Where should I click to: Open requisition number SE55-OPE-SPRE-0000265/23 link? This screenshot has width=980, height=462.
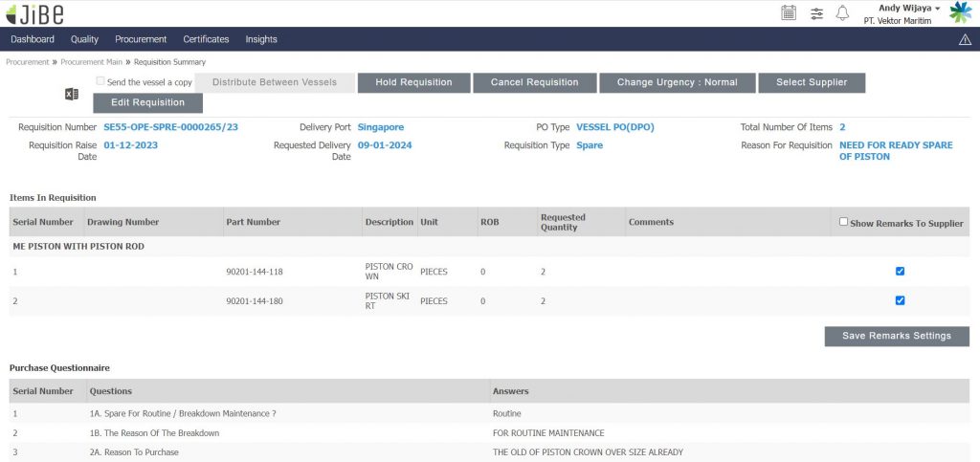[170, 127]
